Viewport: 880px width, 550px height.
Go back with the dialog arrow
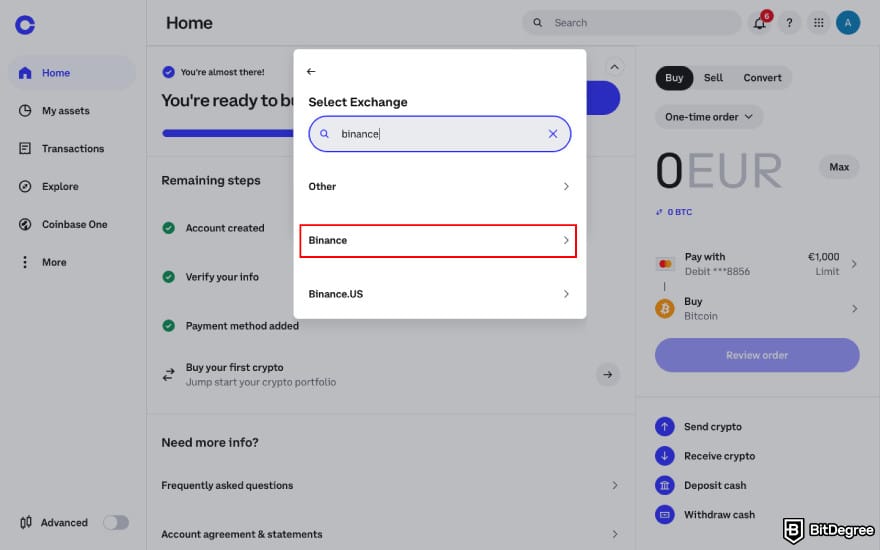tap(311, 71)
